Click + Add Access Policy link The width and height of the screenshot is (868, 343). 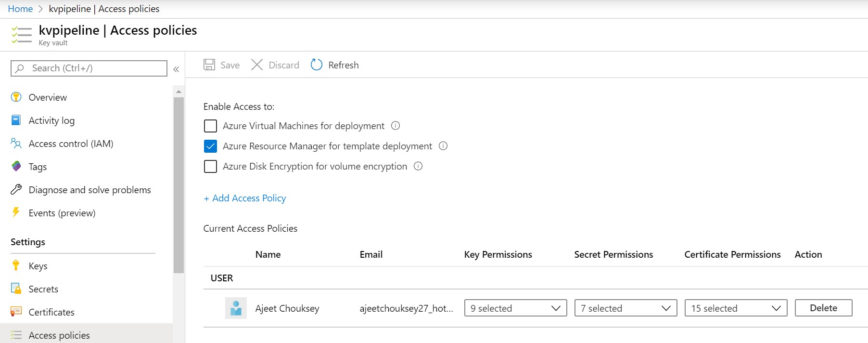click(x=244, y=198)
